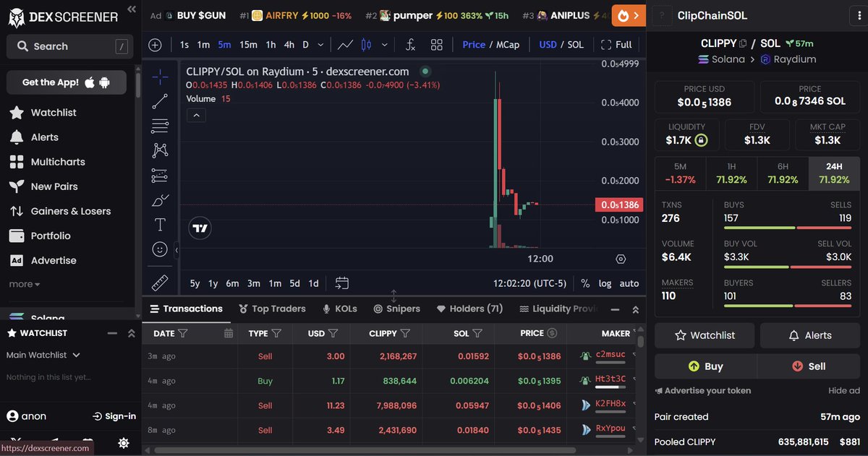Toggle PRICE column dollar currency icon
Viewport: 868px width, 456px height.
[x=553, y=333]
